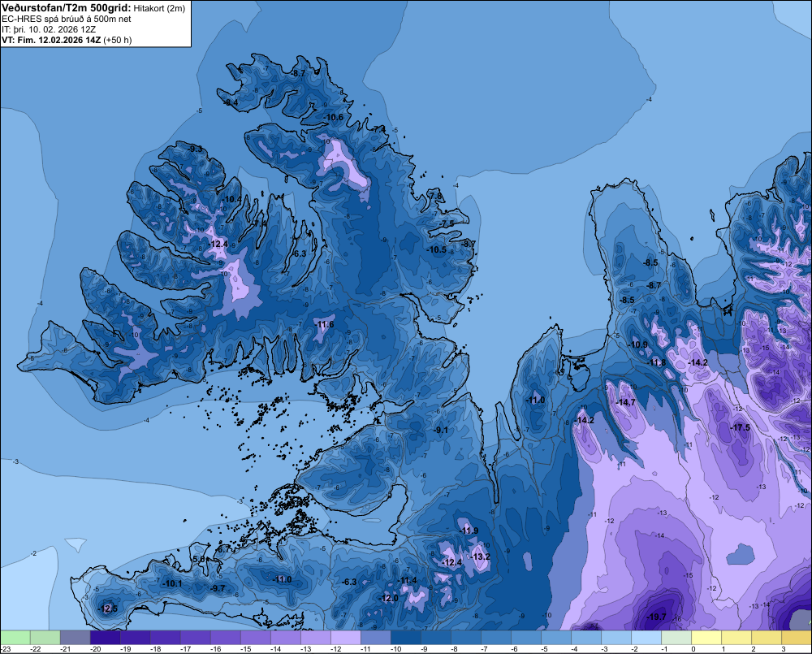Viewport: 812px width, 654px height.
Task: Click the 'VT: Fim. 12.02.2026 14Z' valid time
Action: pos(51,40)
